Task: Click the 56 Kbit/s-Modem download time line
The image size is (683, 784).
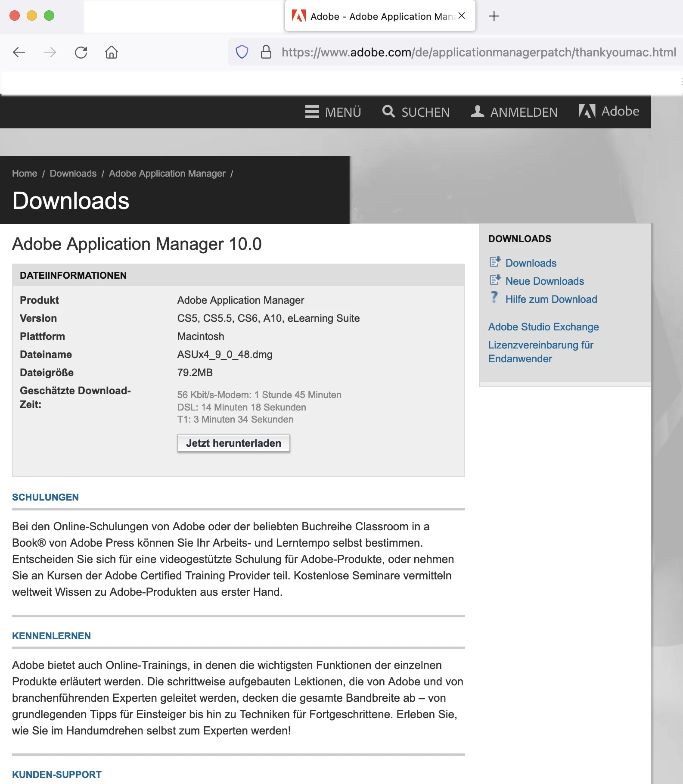Action: coord(259,395)
